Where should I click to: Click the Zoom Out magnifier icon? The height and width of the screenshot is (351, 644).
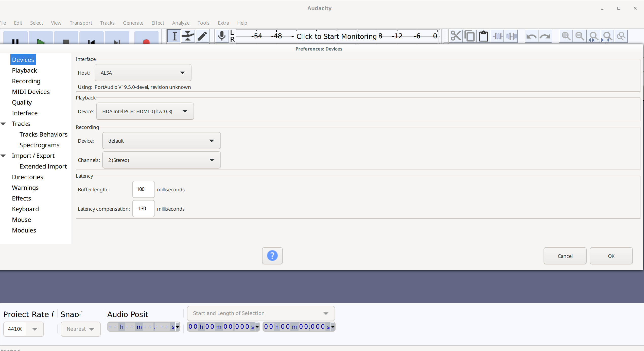click(580, 36)
